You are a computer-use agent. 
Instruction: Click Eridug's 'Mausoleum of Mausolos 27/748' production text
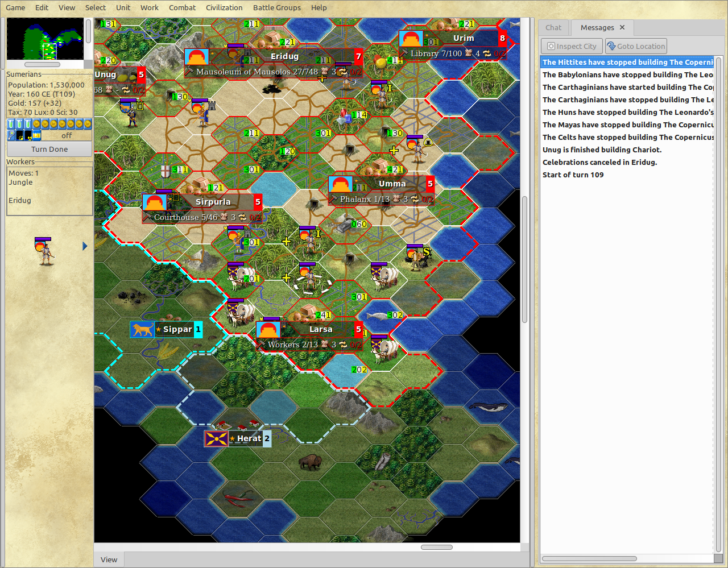click(x=257, y=72)
